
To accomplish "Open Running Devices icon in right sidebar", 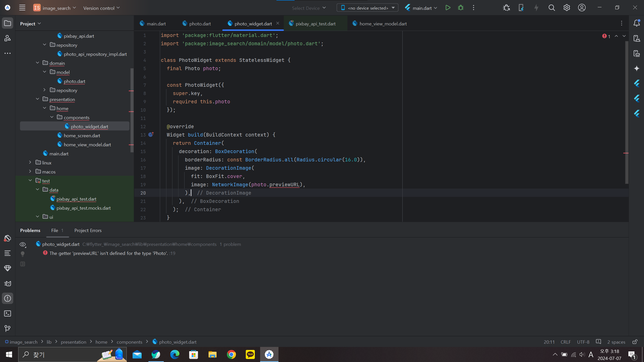I will [637, 53].
